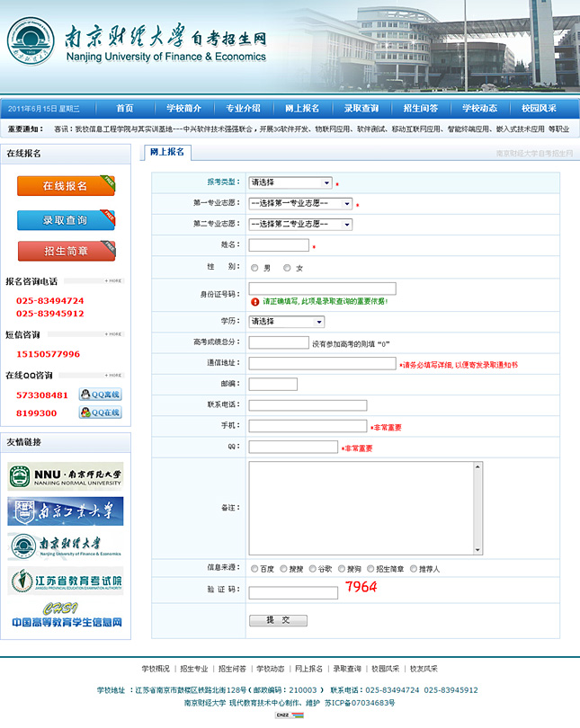Viewport: 580px width, 728px height.
Task: Click the 验证码 input field
Action: [x=293, y=593]
